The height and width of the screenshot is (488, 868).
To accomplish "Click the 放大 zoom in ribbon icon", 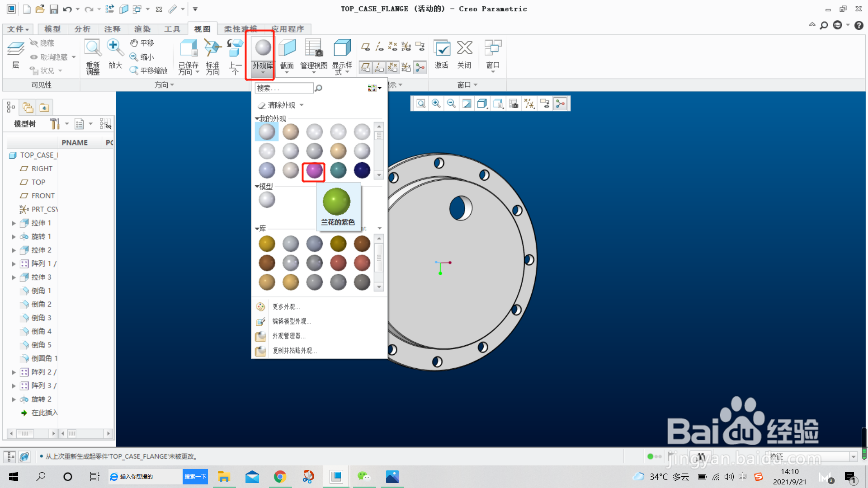I will pos(115,54).
